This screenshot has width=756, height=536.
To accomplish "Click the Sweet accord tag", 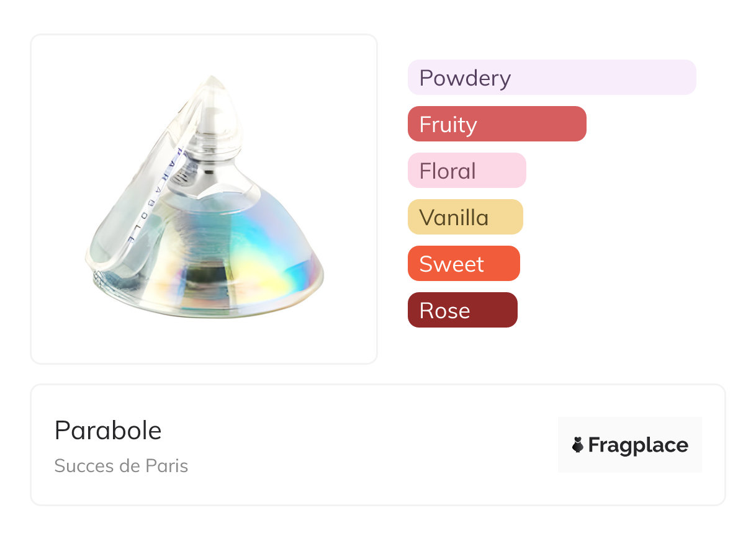I will click(x=464, y=264).
